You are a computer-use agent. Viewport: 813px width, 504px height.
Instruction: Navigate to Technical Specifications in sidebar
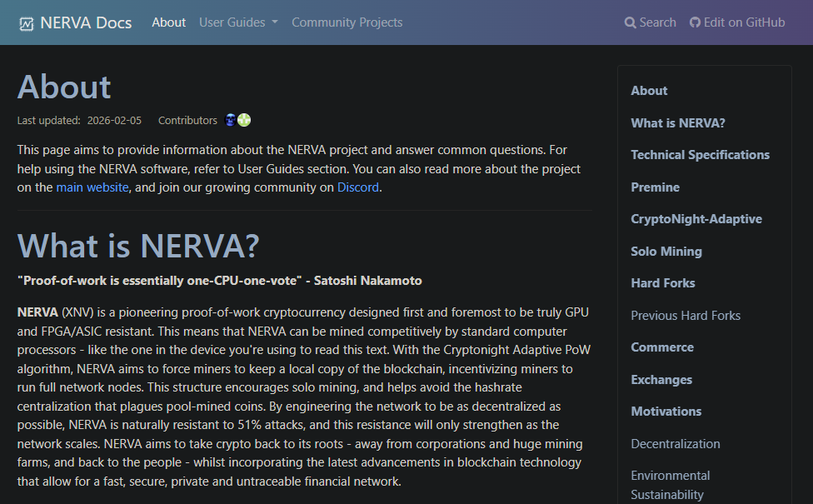pyautogui.click(x=700, y=154)
